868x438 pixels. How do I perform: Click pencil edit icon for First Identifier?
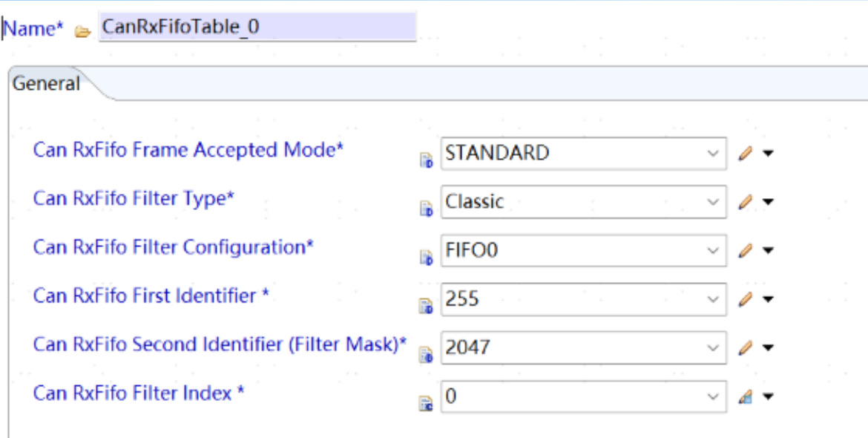coord(746,300)
